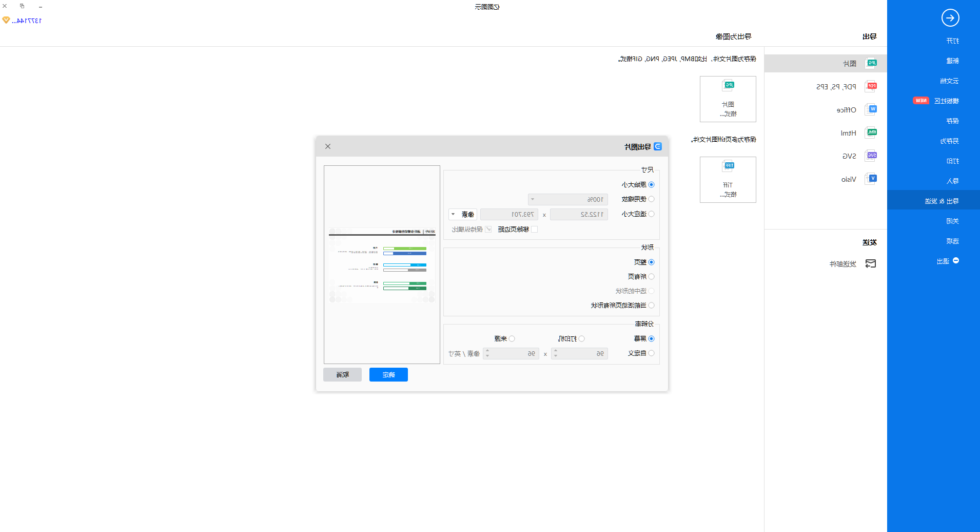
Task: Click the Html export icon
Action: (x=871, y=132)
